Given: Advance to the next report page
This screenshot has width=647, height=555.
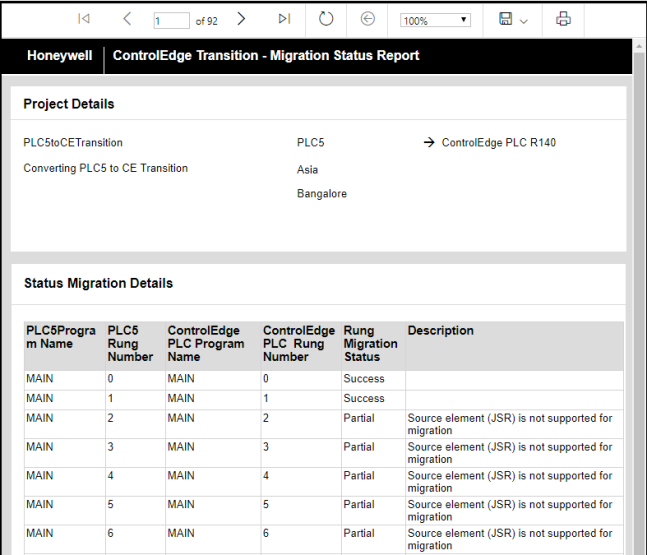Looking at the screenshot, I should [241, 19].
